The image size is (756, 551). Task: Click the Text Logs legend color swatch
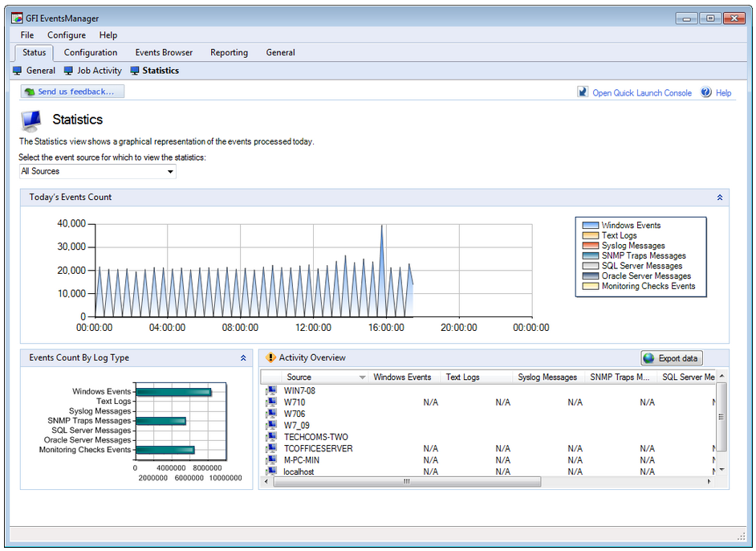(590, 235)
